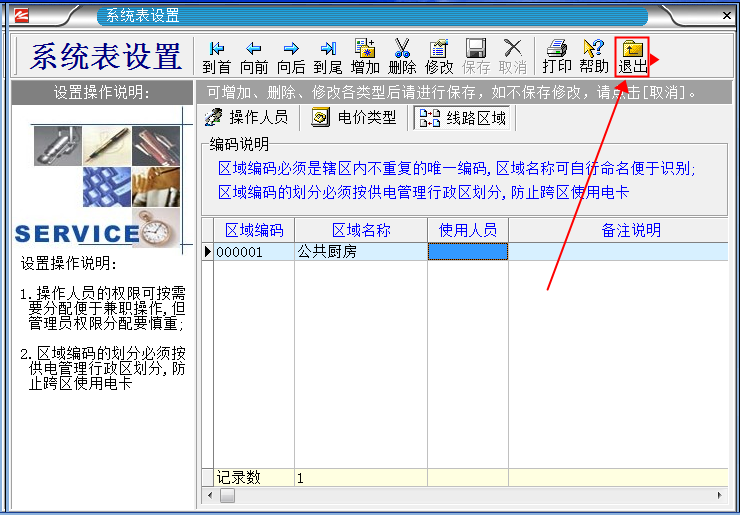The height and width of the screenshot is (515, 740).
Task: Select the 使用人员 cell in first row
Action: point(468,252)
